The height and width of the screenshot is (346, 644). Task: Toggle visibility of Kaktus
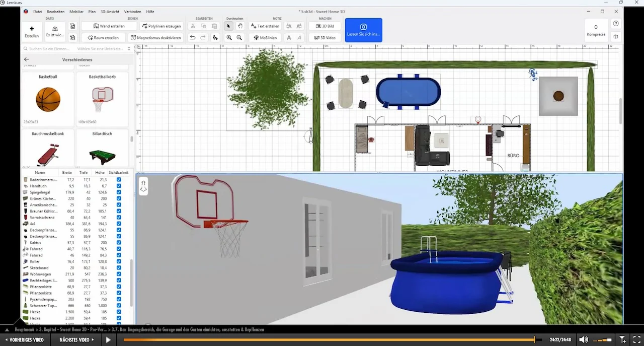pos(119,243)
